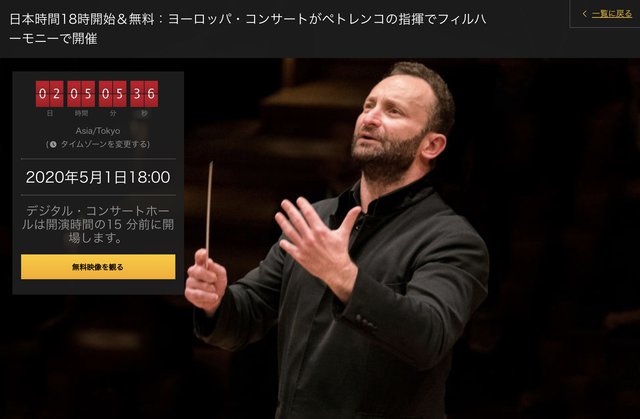
Task: Click the date text 2020年5月1日18:00
Action: pyautogui.click(x=98, y=177)
